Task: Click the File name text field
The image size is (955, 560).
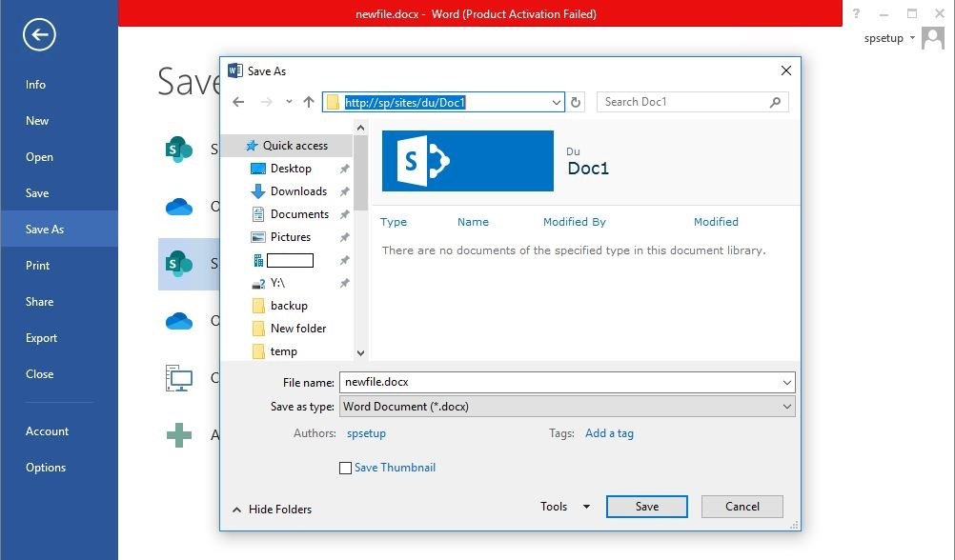Action: pyautogui.click(x=567, y=382)
